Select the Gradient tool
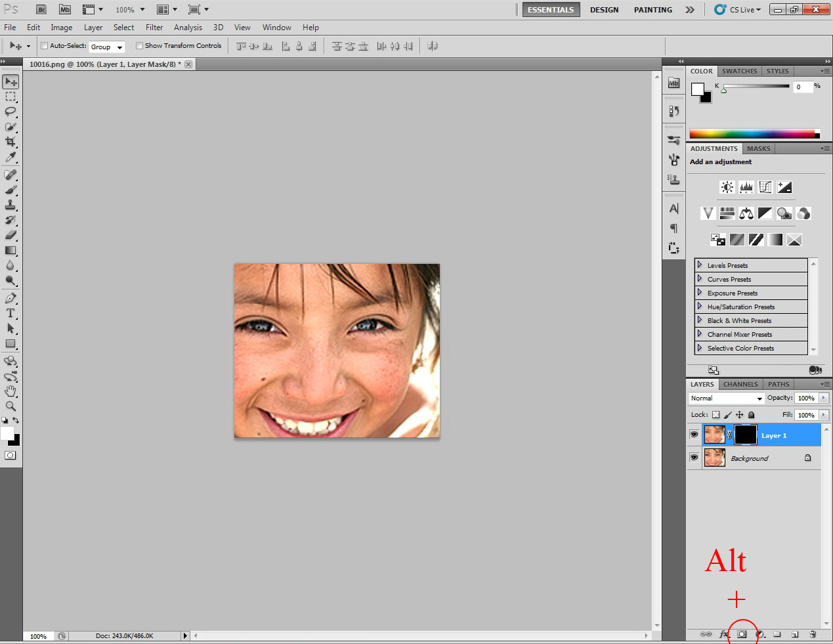The height and width of the screenshot is (644, 833). [11, 250]
